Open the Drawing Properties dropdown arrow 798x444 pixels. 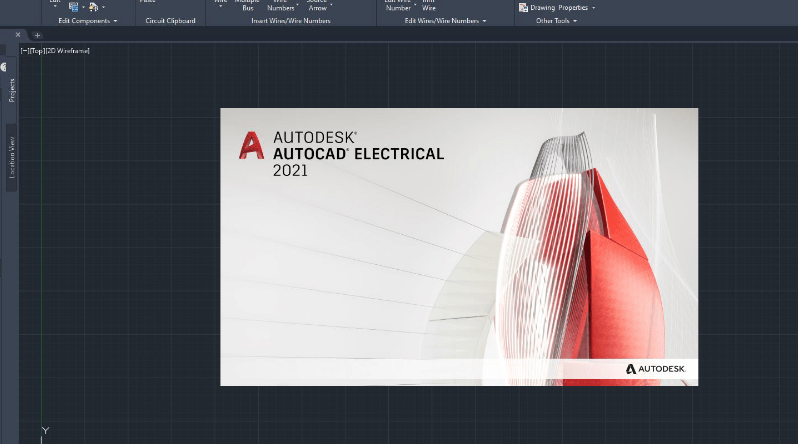click(x=593, y=8)
